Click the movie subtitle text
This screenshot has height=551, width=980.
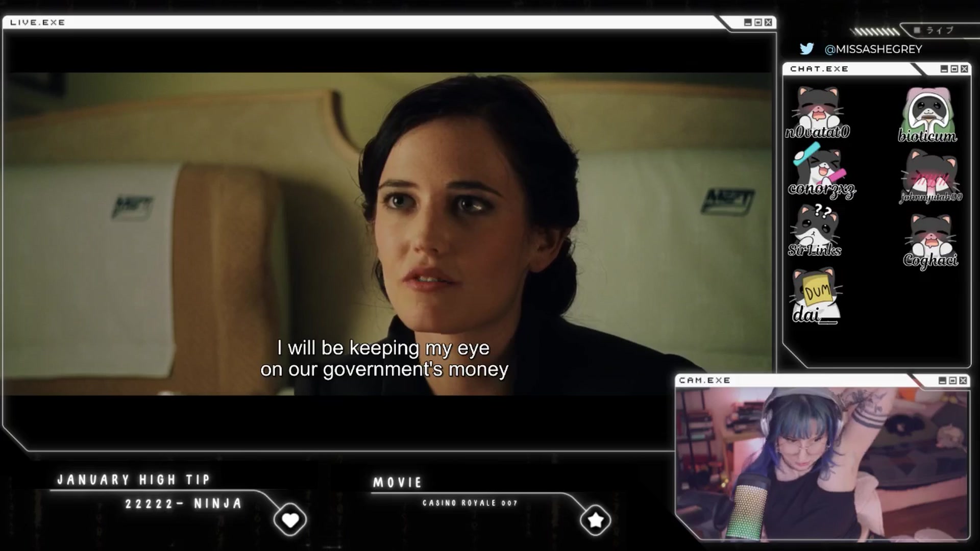(x=384, y=359)
